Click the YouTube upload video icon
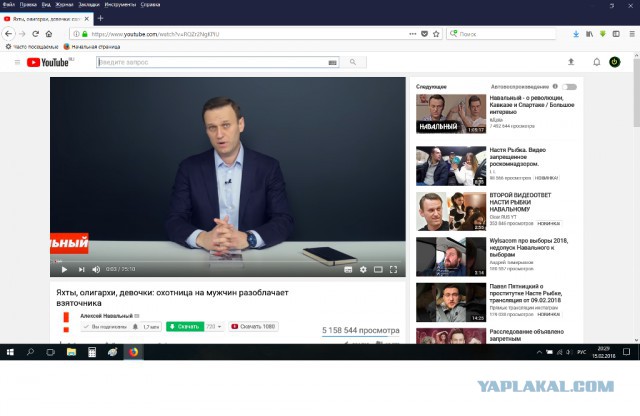640x416 pixels. (571, 62)
